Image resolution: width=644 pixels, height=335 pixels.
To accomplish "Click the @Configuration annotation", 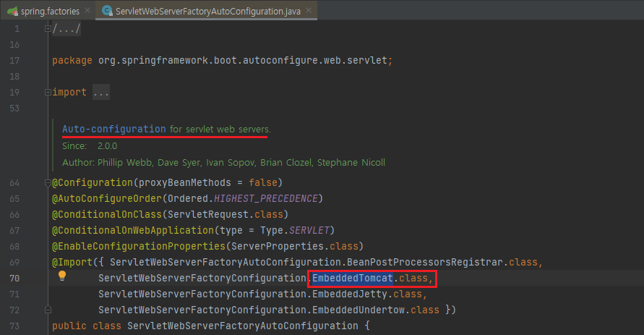I will coord(93,182).
